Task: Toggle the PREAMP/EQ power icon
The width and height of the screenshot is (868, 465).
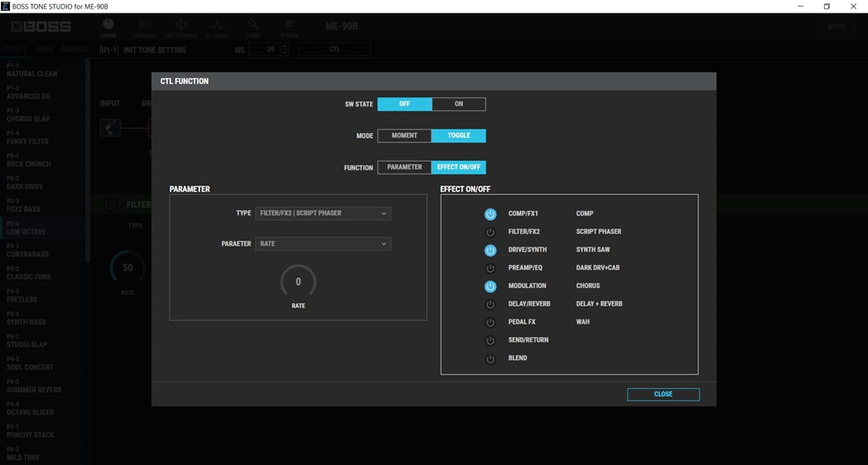Action: pos(490,268)
